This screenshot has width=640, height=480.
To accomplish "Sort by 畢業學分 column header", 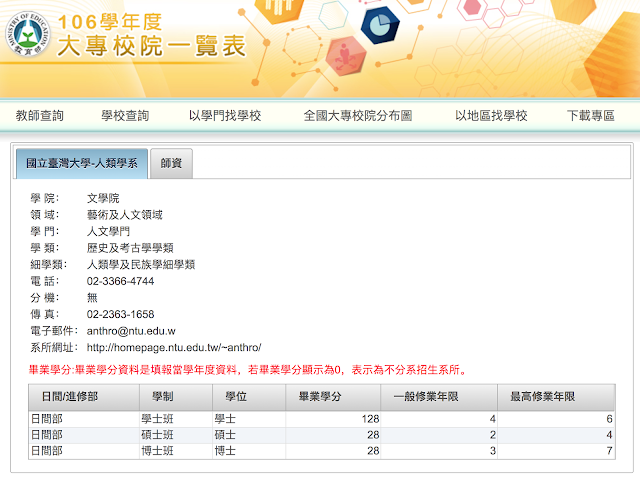I will tap(333, 397).
